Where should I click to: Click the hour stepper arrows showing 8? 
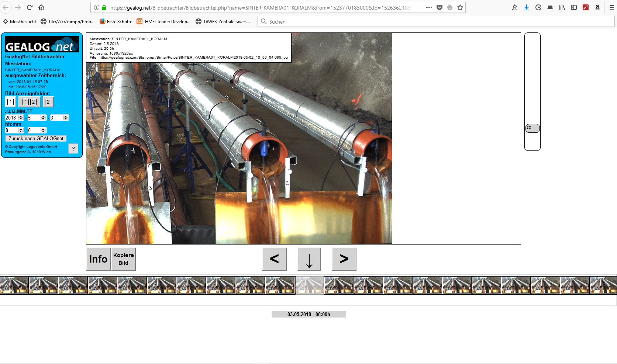point(21,130)
